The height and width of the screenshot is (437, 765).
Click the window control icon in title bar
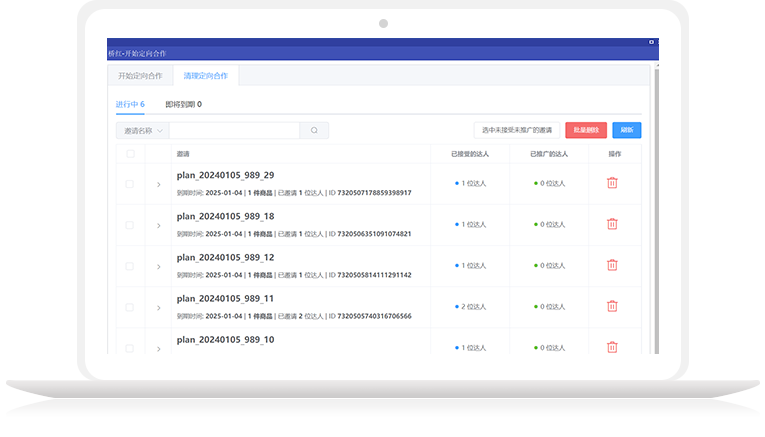coord(651,42)
